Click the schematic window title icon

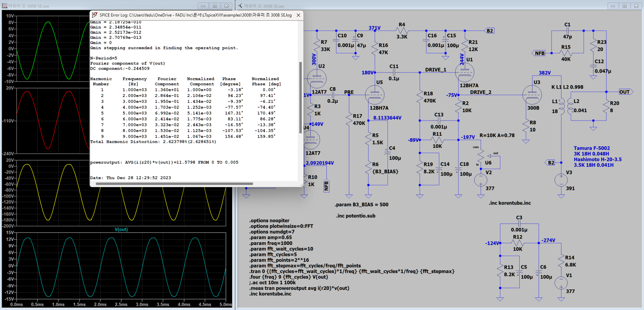point(240,6)
